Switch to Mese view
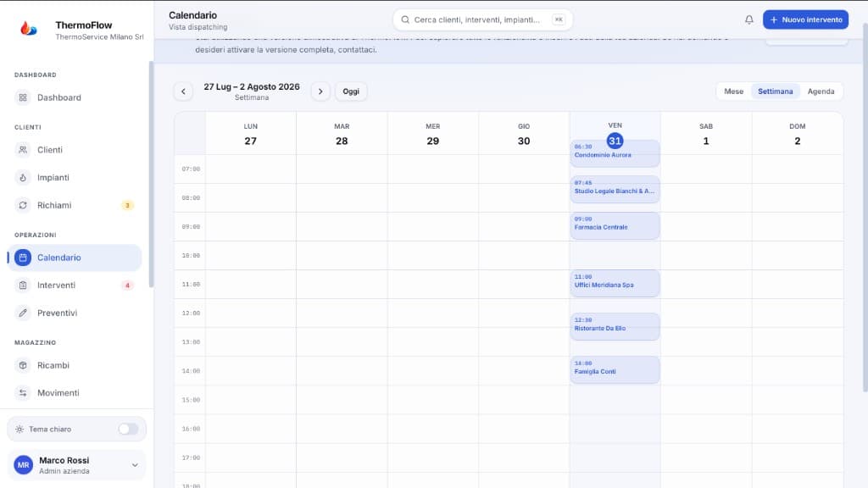 point(733,91)
